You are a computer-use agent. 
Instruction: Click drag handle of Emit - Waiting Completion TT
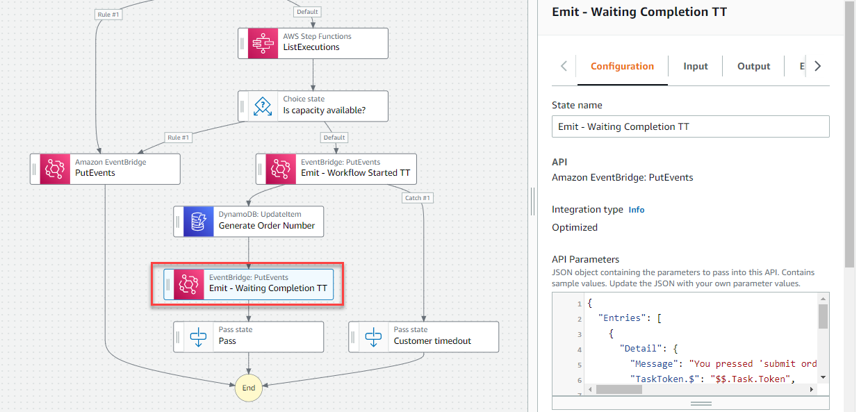pyautogui.click(x=168, y=283)
